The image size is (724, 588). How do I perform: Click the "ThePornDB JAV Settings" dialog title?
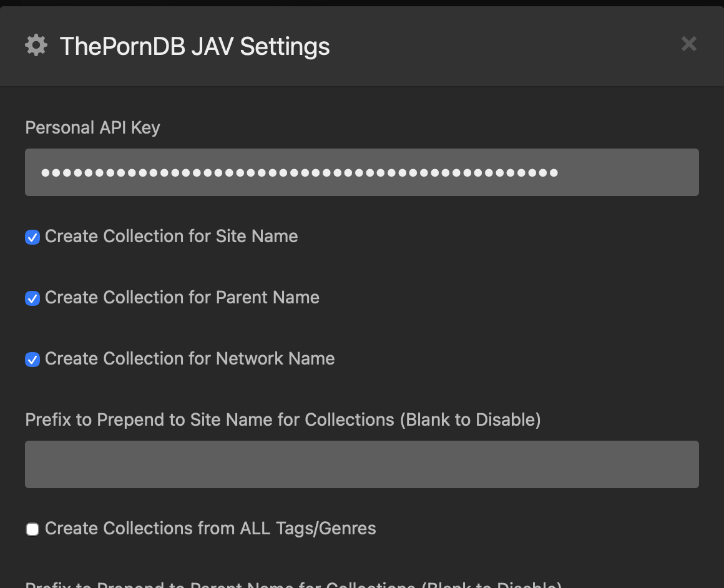[x=195, y=47]
